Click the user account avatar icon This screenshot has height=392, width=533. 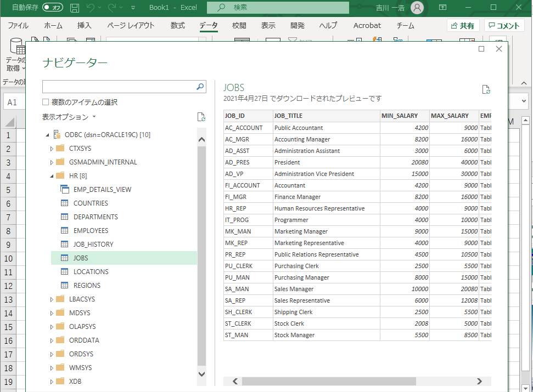[417, 8]
